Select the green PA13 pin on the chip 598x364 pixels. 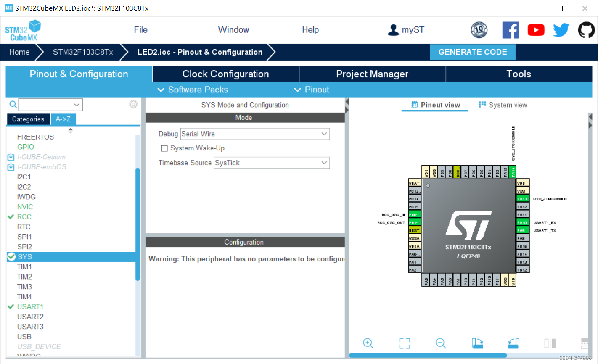click(x=522, y=199)
